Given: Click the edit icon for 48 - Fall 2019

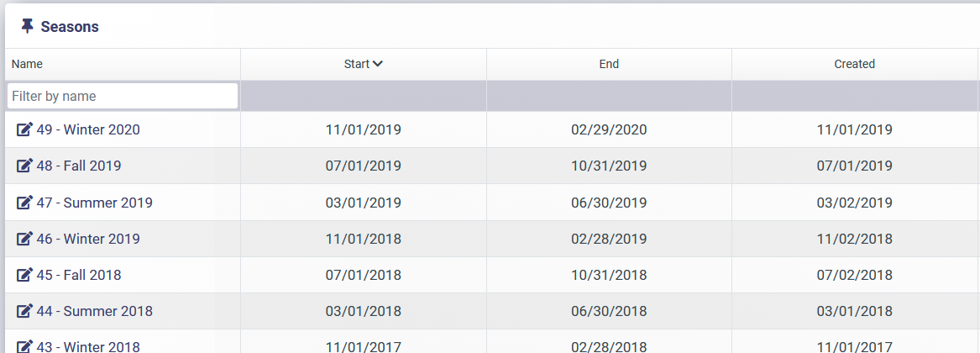Looking at the screenshot, I should click(x=24, y=166).
